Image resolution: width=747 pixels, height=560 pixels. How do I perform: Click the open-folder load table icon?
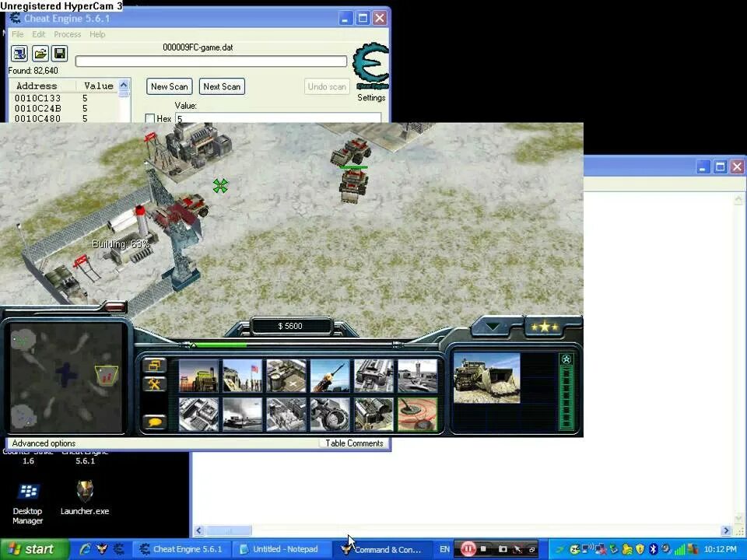pyautogui.click(x=40, y=54)
